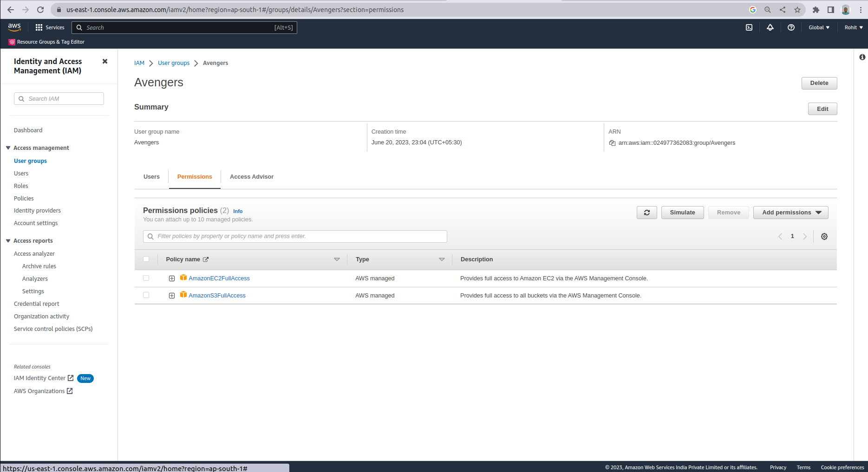Screen dimensions: 868x472
Task: Open Identity providers in the sidebar
Action: click(37, 211)
